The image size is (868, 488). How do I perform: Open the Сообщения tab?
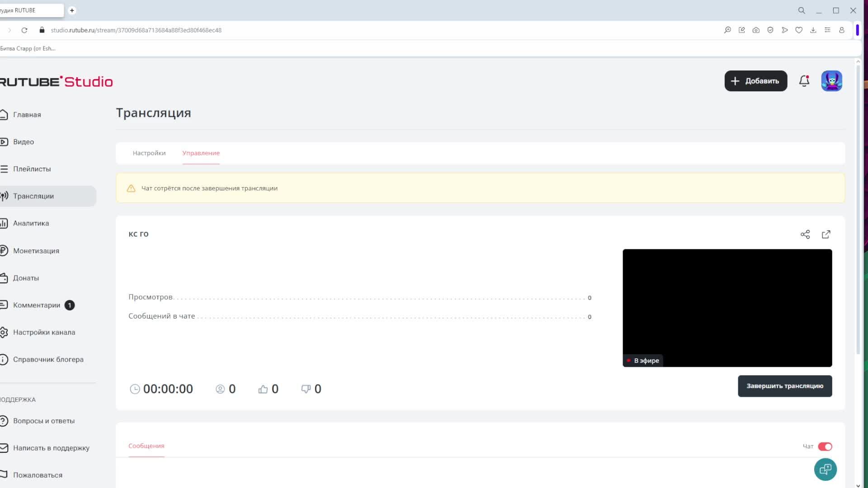pos(146,446)
